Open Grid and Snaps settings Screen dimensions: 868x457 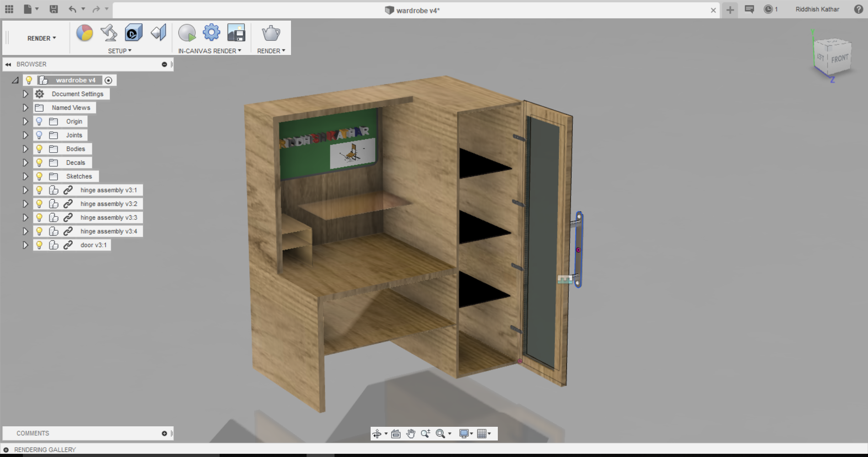[x=482, y=434]
